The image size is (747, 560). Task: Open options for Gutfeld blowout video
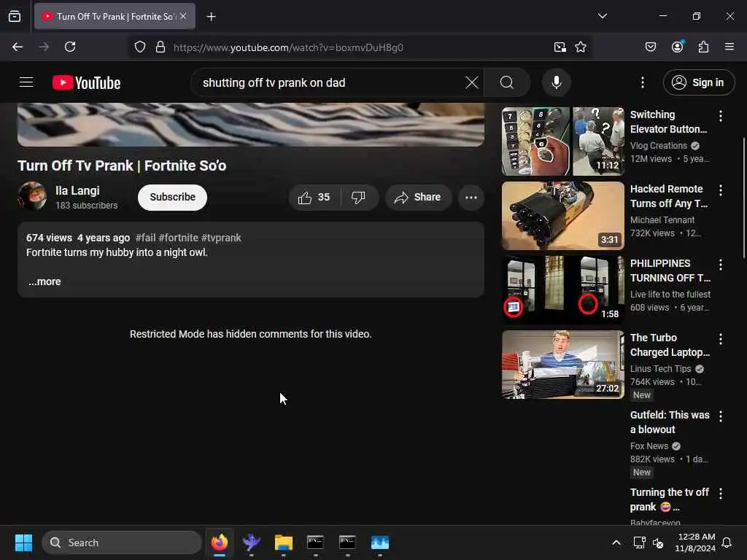coord(720,416)
